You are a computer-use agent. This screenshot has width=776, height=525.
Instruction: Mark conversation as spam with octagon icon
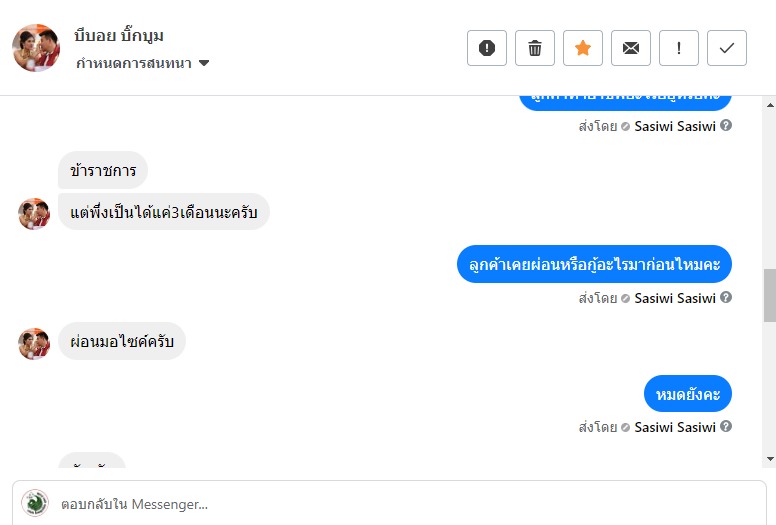pyautogui.click(x=486, y=48)
